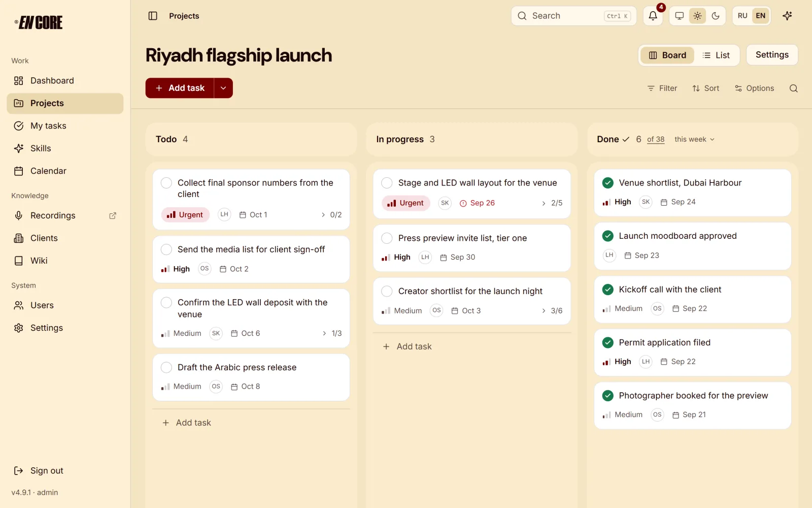812x508 pixels.
Task: Select the light theme sun icon
Action: (698, 16)
